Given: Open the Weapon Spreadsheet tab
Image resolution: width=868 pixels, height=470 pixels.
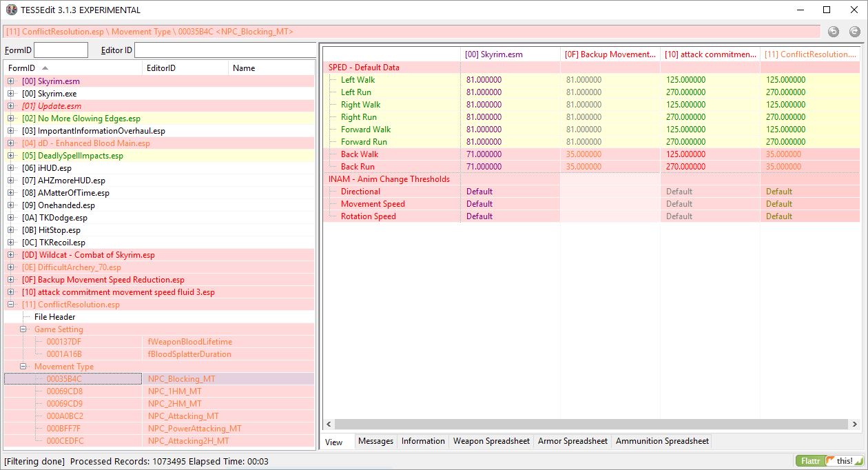Looking at the screenshot, I should point(491,441).
